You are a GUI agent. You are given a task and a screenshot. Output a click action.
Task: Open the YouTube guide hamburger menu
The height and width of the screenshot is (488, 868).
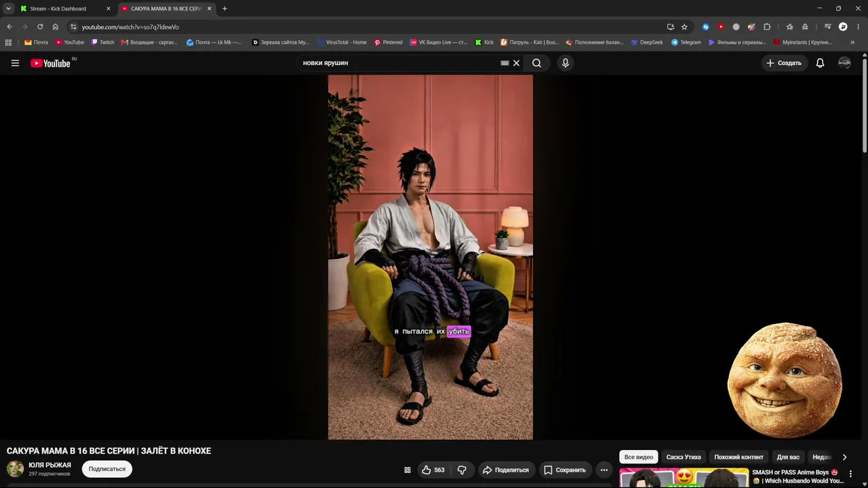click(15, 63)
